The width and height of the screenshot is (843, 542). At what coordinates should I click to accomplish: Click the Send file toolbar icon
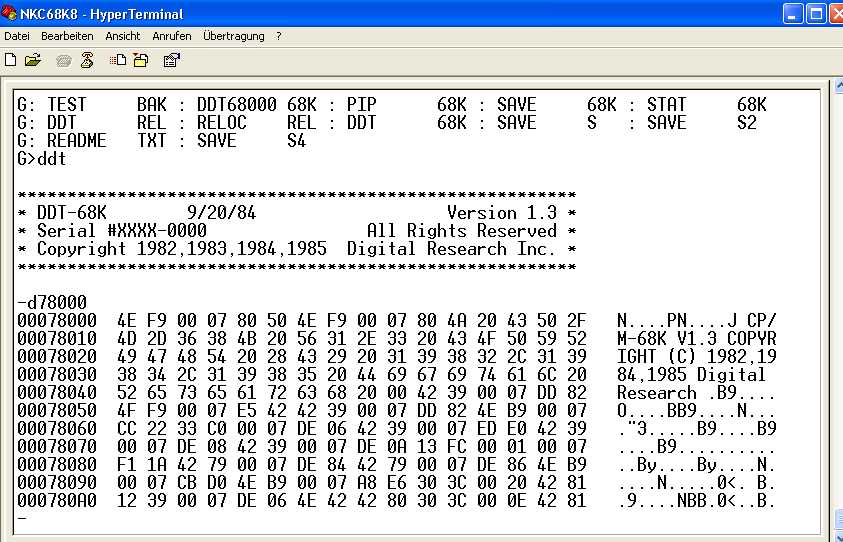click(x=117, y=60)
